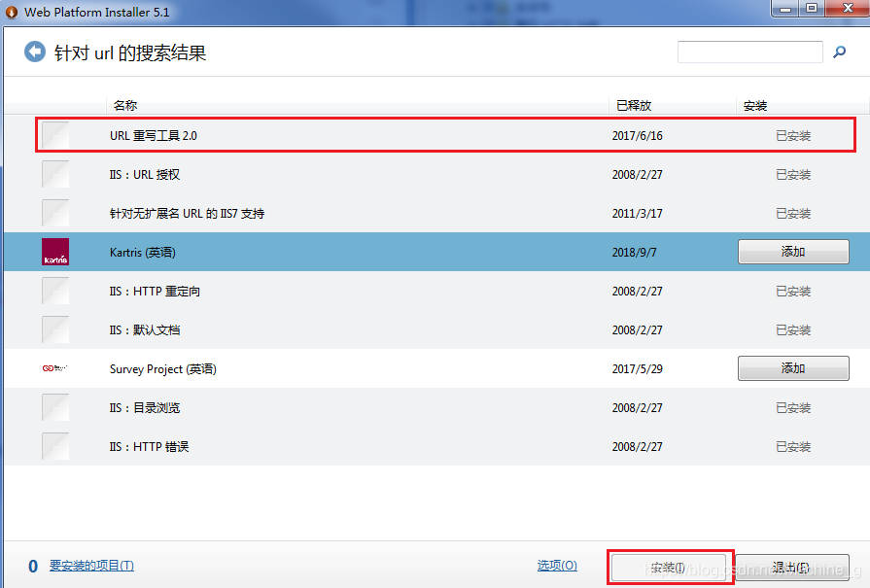Viewport: 870px width, 588px height.
Task: Click the 添加 button for Kartris
Action: pos(792,251)
